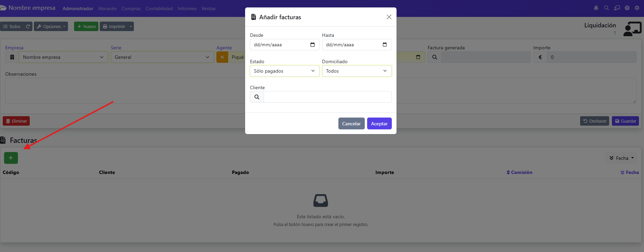Open the Ventas menu
Viewport: 644px width, 252px height.
[x=208, y=8]
